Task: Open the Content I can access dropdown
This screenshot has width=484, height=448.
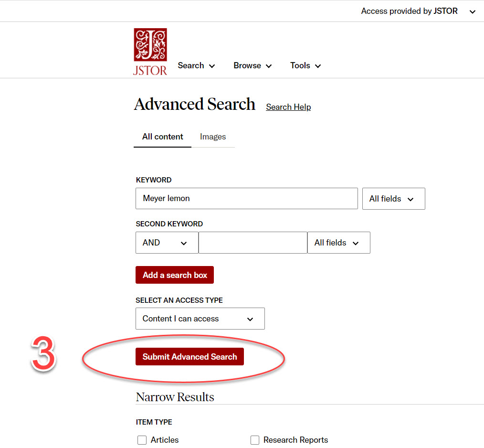Action: click(200, 319)
